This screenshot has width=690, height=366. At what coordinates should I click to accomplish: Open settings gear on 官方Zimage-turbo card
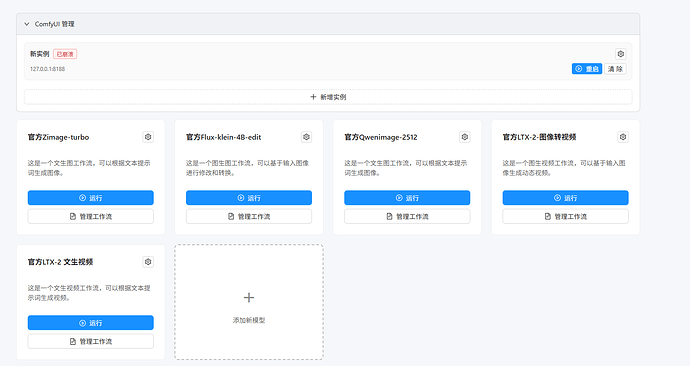click(148, 137)
